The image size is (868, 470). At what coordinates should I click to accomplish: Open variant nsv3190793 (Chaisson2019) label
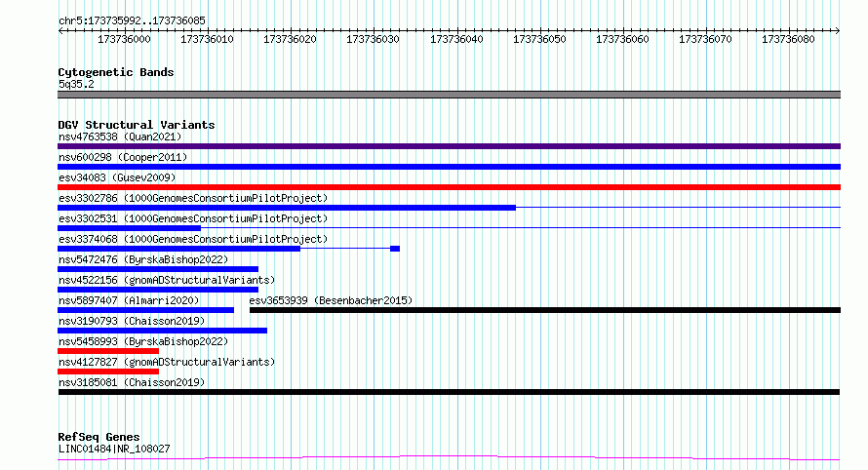tap(132, 321)
